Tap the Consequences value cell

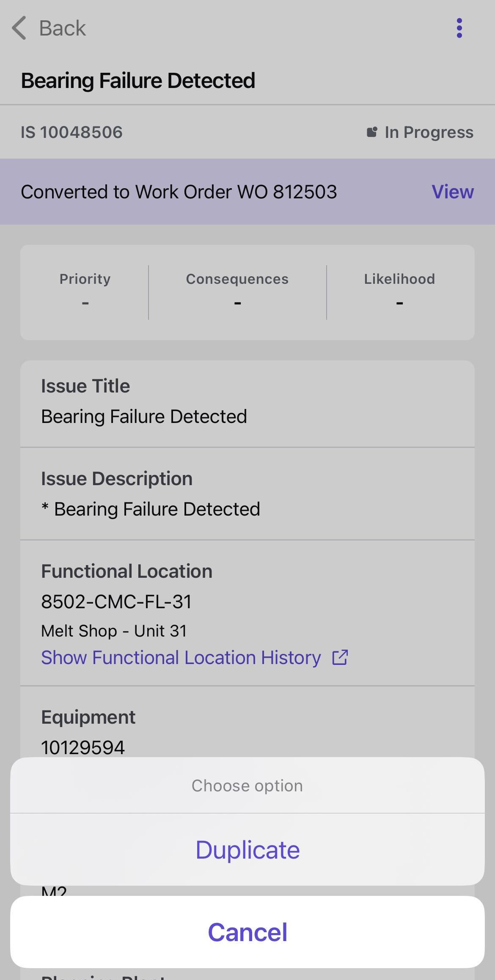coord(237,302)
